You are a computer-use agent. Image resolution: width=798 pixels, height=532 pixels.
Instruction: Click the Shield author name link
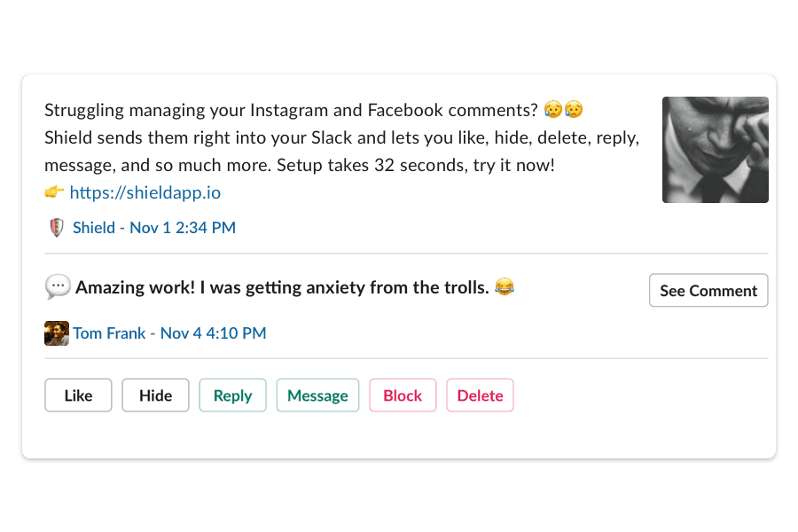[x=94, y=228]
